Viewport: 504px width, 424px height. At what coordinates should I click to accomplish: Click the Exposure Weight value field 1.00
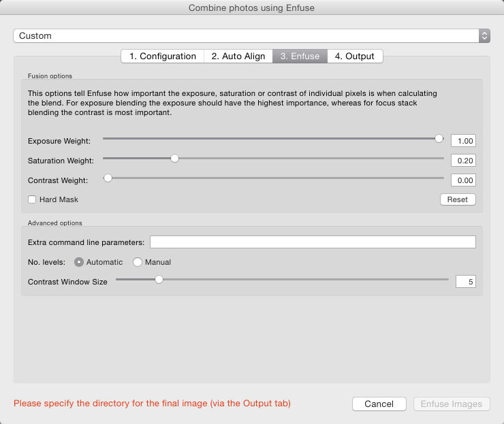(x=463, y=141)
